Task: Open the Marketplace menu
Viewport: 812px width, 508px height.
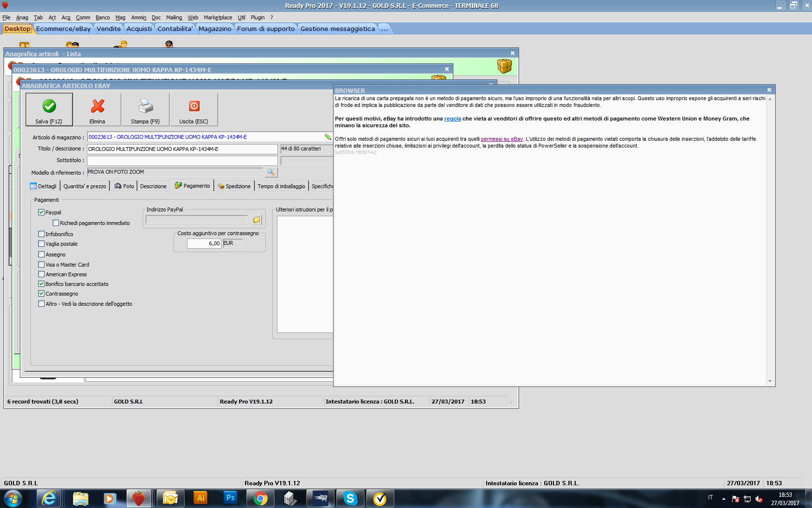Action: click(x=218, y=17)
